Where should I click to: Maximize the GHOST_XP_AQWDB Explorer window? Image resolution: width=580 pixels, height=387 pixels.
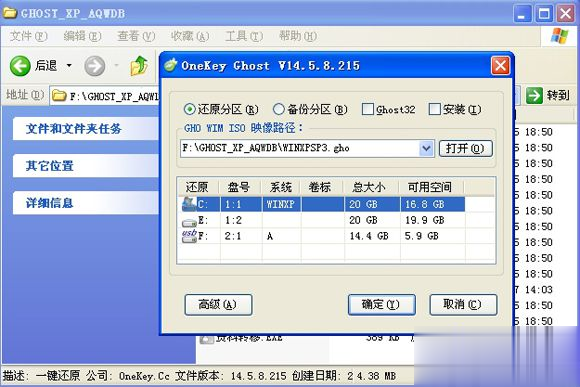544,14
